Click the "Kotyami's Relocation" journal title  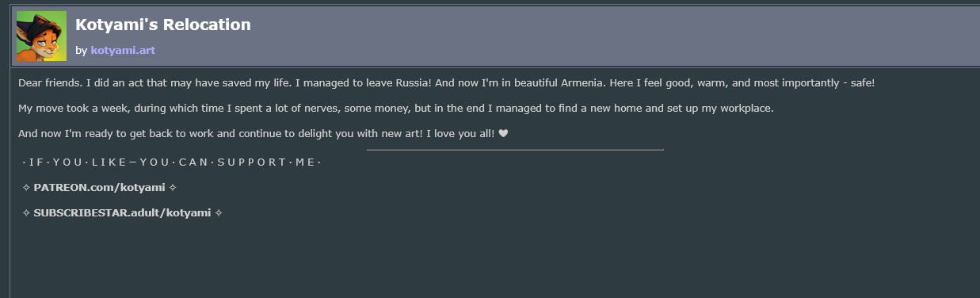(163, 25)
